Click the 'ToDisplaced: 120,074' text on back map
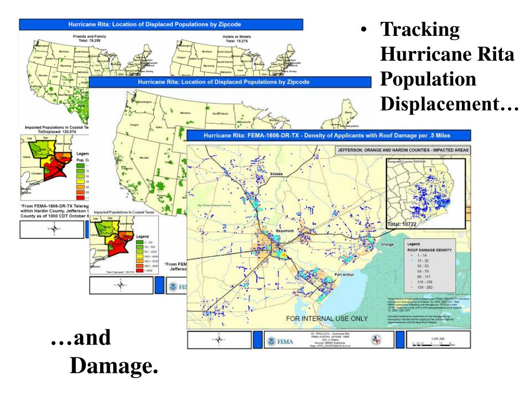The image size is (532, 399). coord(57,131)
